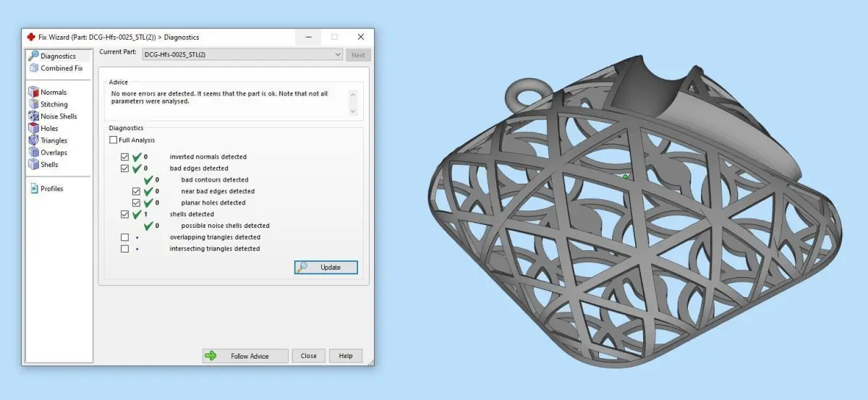This screenshot has height=400, width=868.
Task: Go to the Overlaps page
Action: coord(54,153)
